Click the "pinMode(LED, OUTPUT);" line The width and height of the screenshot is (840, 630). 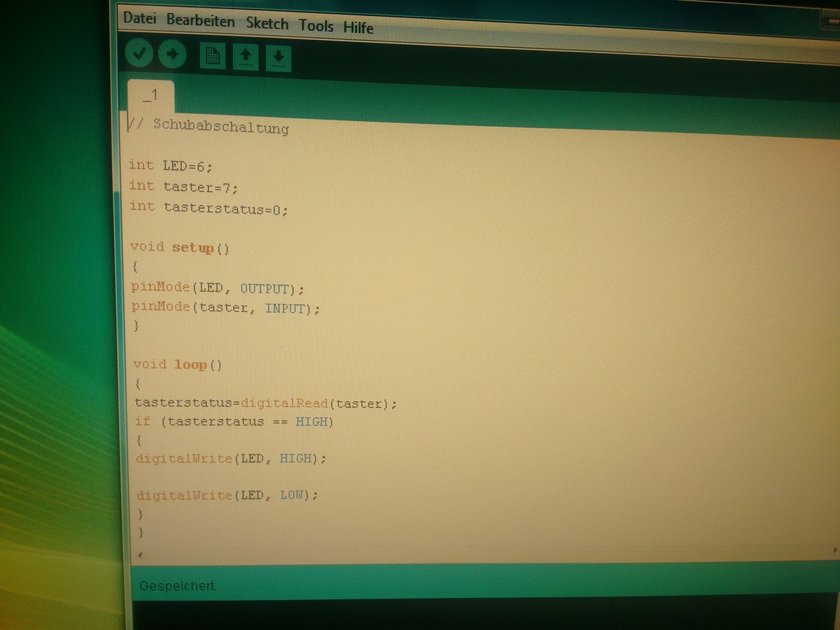click(218, 287)
